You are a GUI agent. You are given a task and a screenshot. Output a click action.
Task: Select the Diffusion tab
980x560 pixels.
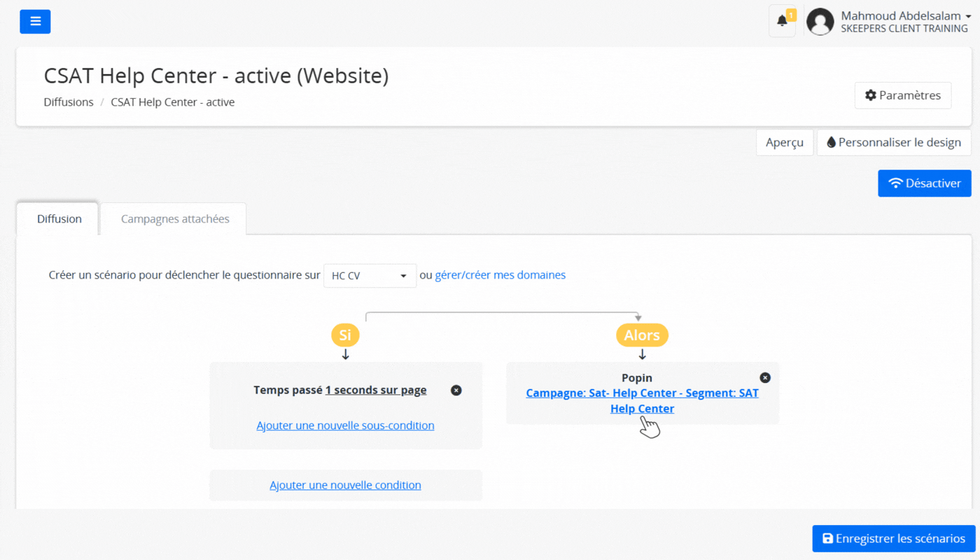(59, 219)
